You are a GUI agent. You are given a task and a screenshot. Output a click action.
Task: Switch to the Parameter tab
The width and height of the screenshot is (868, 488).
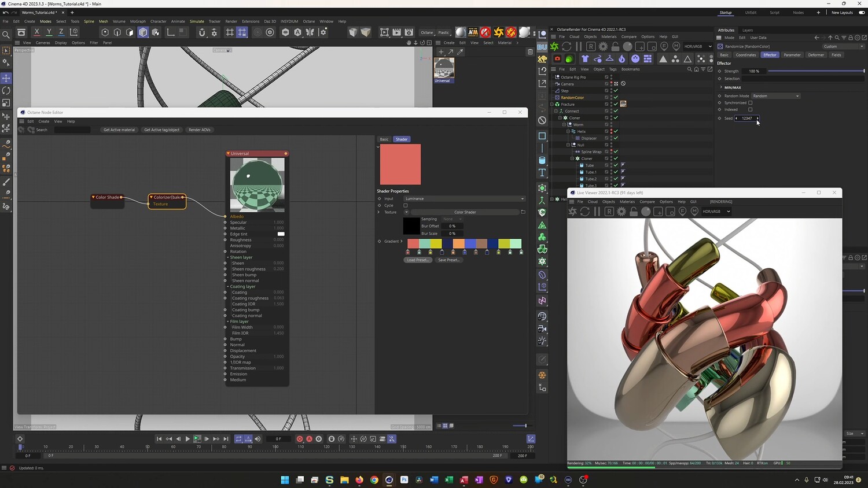pos(792,55)
